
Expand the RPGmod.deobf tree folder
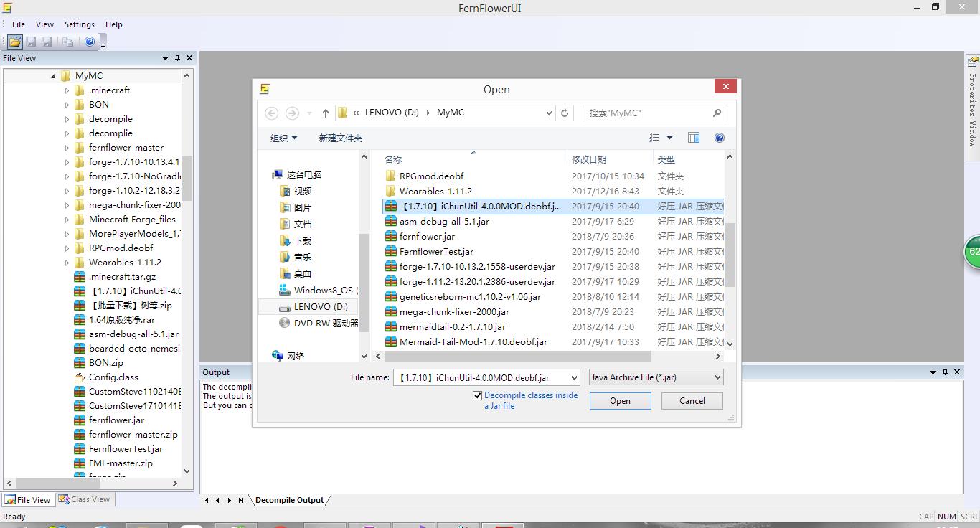click(x=67, y=248)
